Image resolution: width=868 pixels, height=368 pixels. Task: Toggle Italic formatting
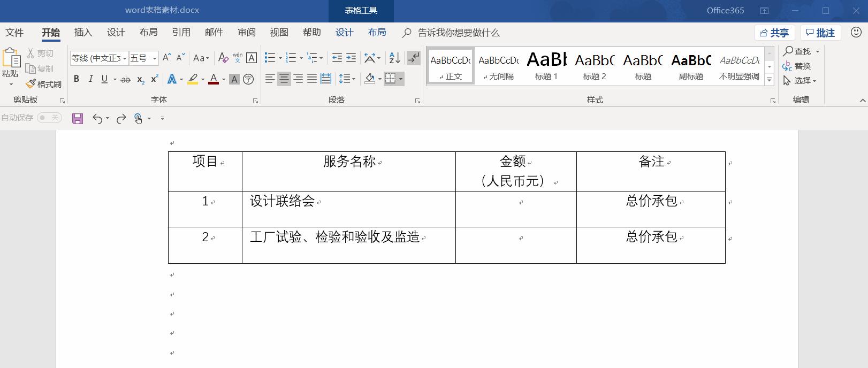pyautogui.click(x=90, y=79)
